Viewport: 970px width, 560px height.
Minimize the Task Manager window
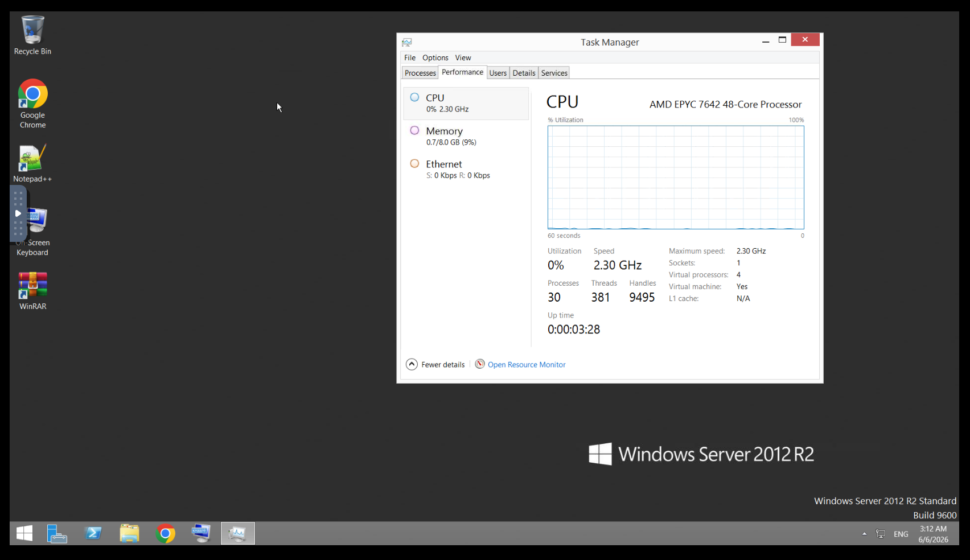(x=766, y=40)
